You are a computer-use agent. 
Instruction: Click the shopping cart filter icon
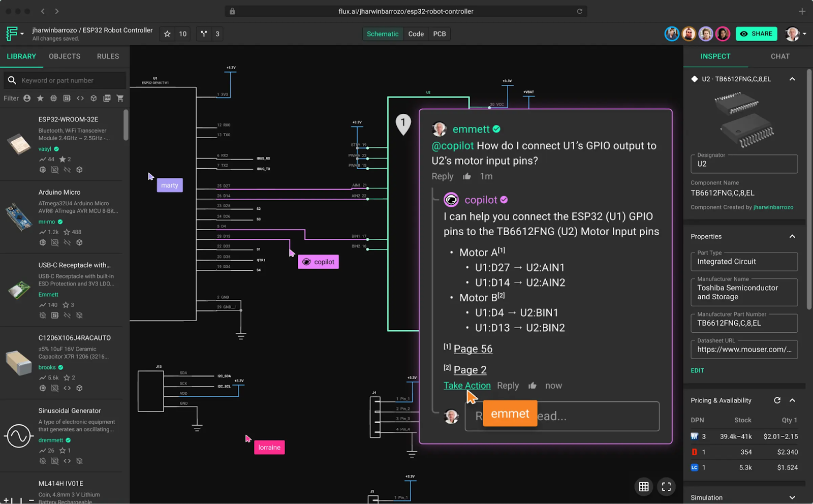click(x=120, y=98)
